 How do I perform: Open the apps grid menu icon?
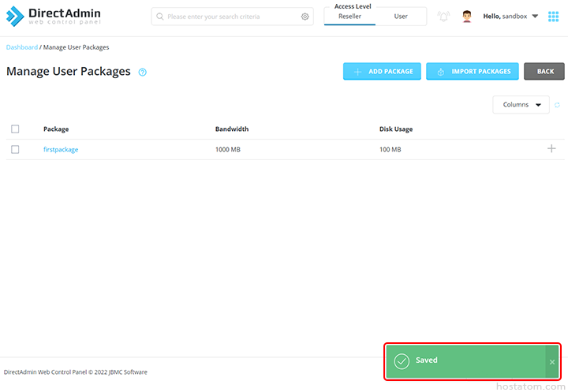pyautogui.click(x=553, y=17)
